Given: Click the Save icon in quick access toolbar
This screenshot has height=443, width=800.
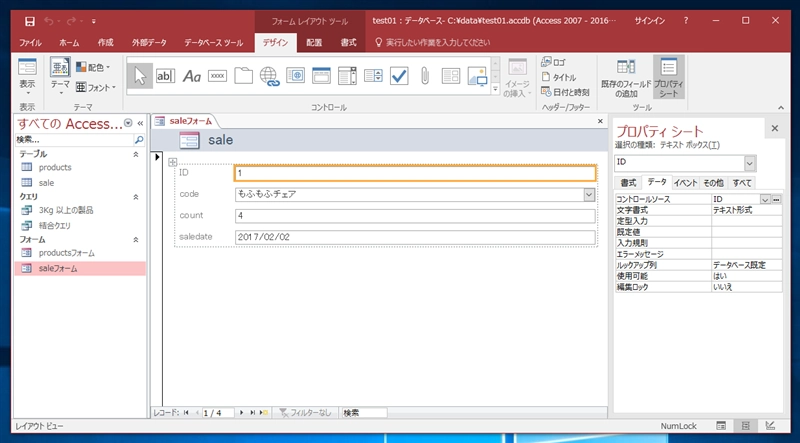Looking at the screenshot, I should point(30,21).
